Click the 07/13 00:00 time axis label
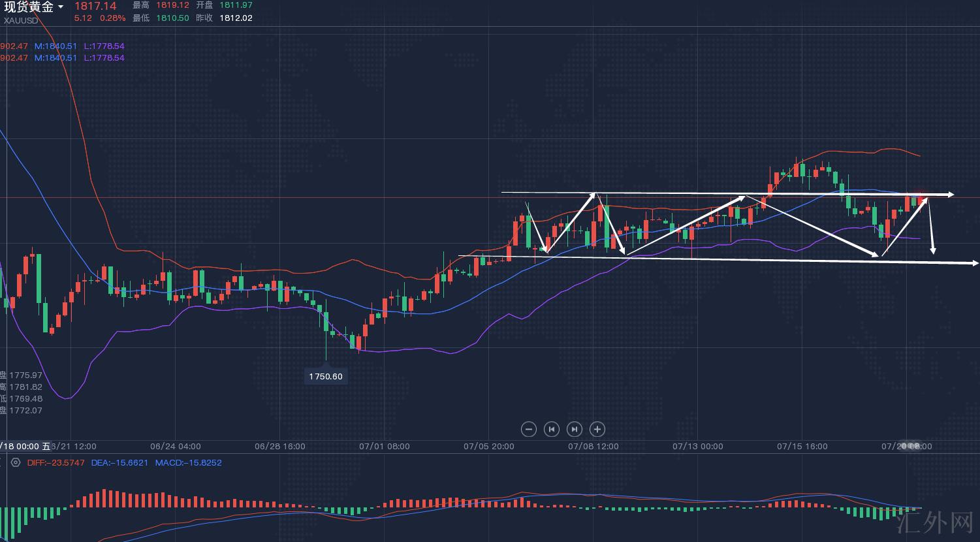 pyautogui.click(x=697, y=447)
